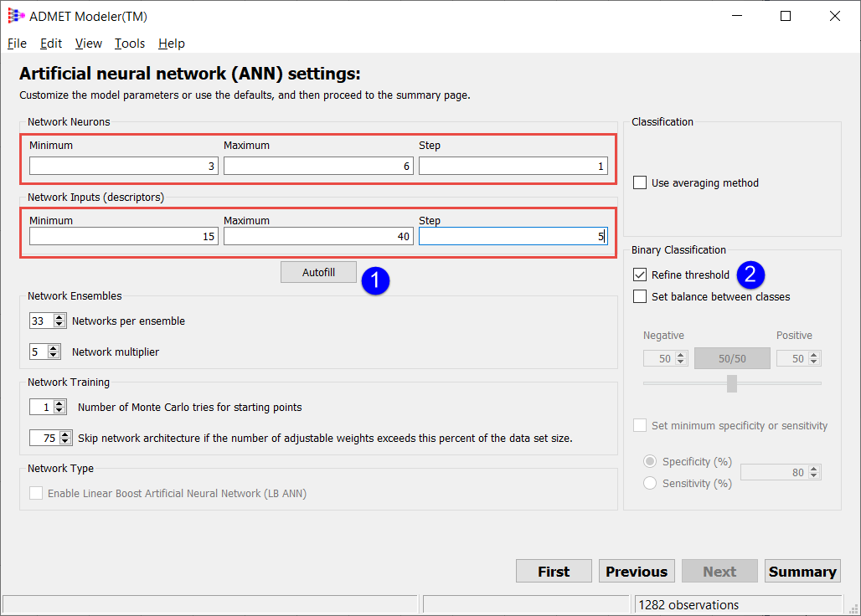The image size is (861, 616).
Task: Select the Specificity (%) radio button
Action: pyautogui.click(x=650, y=461)
